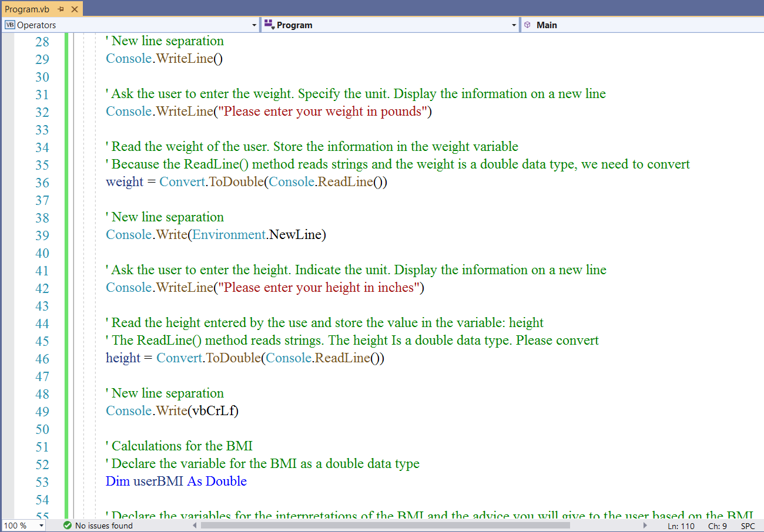The height and width of the screenshot is (532, 764).
Task: Click the horizontal scrollbar thumb
Action: pyautogui.click(x=386, y=526)
